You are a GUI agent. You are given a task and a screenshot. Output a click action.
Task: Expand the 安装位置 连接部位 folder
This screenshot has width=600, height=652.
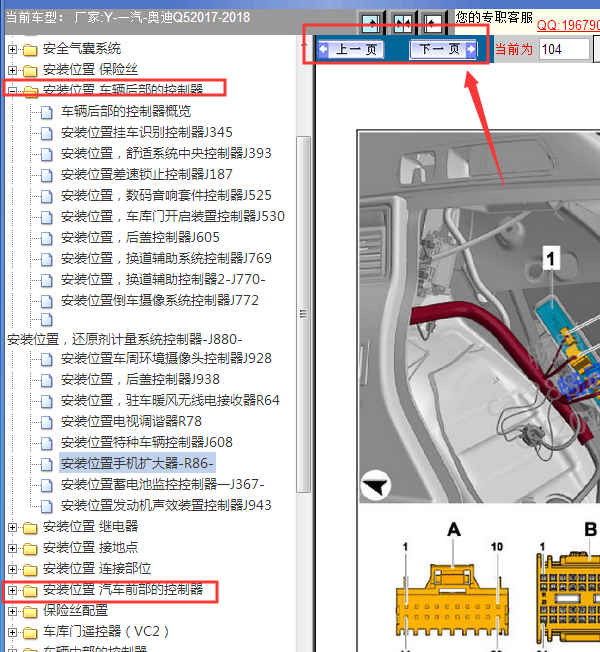point(12,569)
